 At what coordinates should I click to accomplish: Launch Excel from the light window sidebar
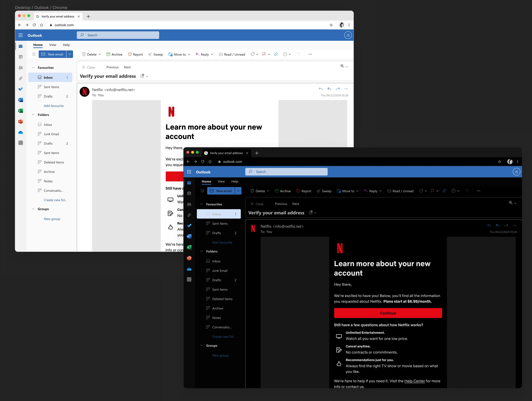21,111
